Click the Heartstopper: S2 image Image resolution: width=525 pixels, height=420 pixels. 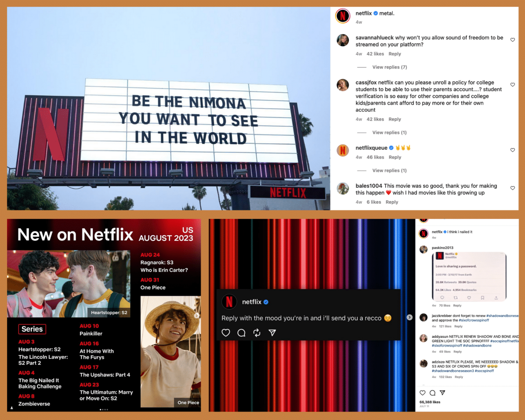tap(68, 284)
